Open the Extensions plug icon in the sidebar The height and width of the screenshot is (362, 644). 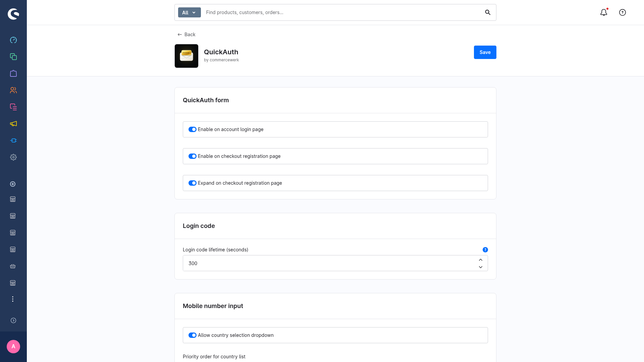pos(13,140)
